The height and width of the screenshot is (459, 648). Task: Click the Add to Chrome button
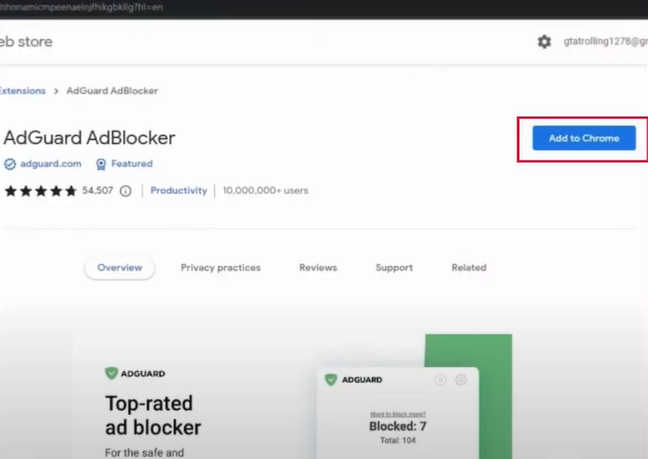coord(584,138)
